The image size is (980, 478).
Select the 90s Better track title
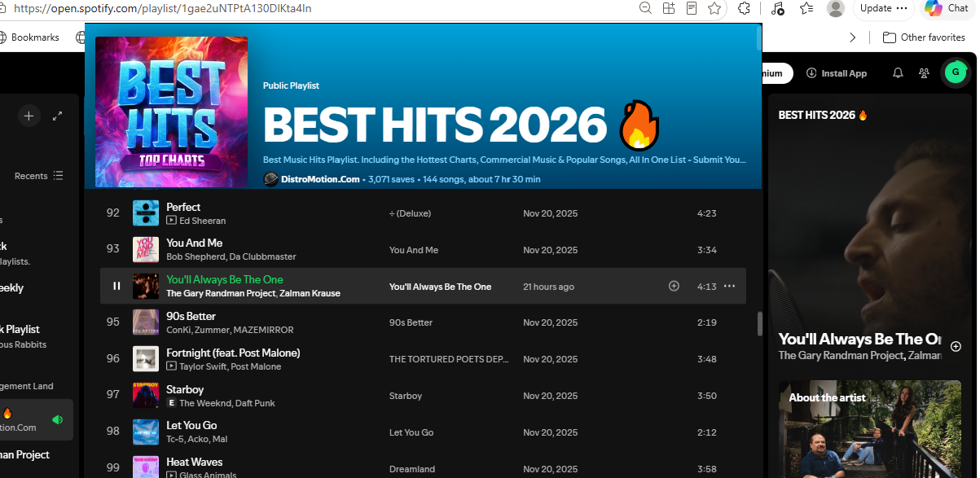tap(191, 316)
